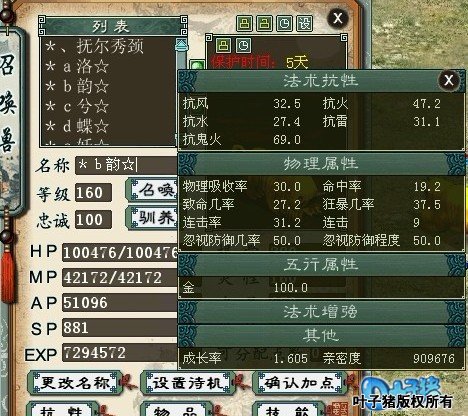
Task: Focus the 名称 name input field
Action: pyautogui.click(x=127, y=165)
